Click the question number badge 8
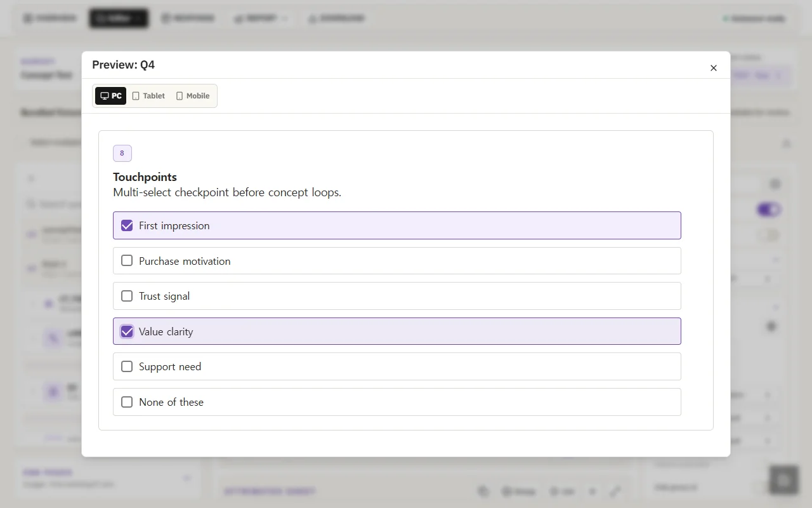Viewport: 812px width, 508px height. point(122,153)
